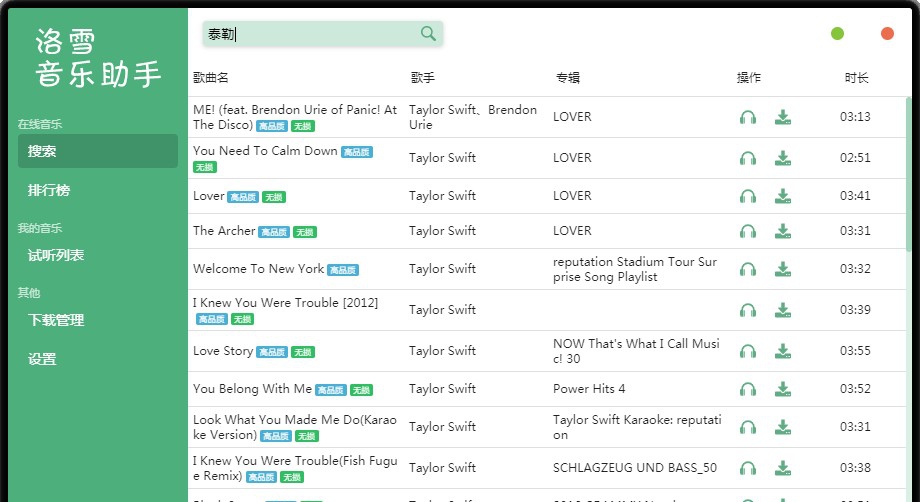This screenshot has height=502, width=920.
Task: Click 高品质 badge on The Archer
Action: coord(273,232)
